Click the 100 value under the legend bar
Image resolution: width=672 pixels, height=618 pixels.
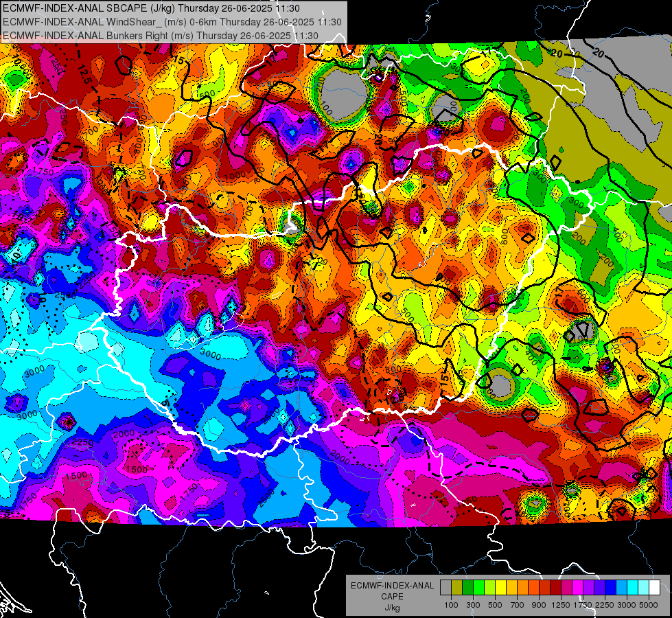(451, 605)
